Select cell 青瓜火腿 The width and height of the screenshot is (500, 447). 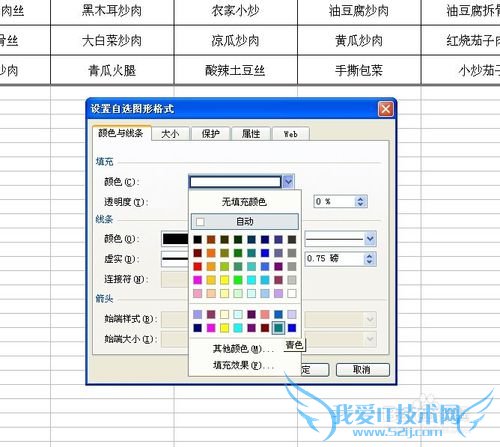pyautogui.click(x=112, y=70)
